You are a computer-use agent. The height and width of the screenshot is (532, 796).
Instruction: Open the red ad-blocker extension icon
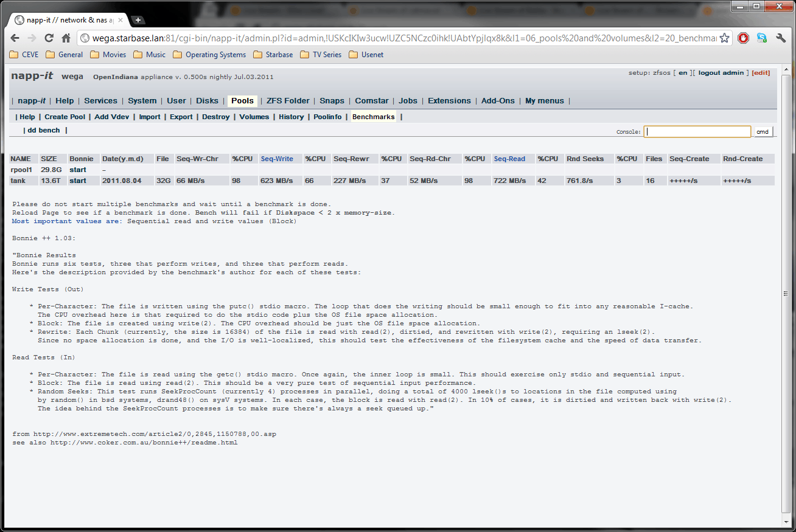point(743,38)
